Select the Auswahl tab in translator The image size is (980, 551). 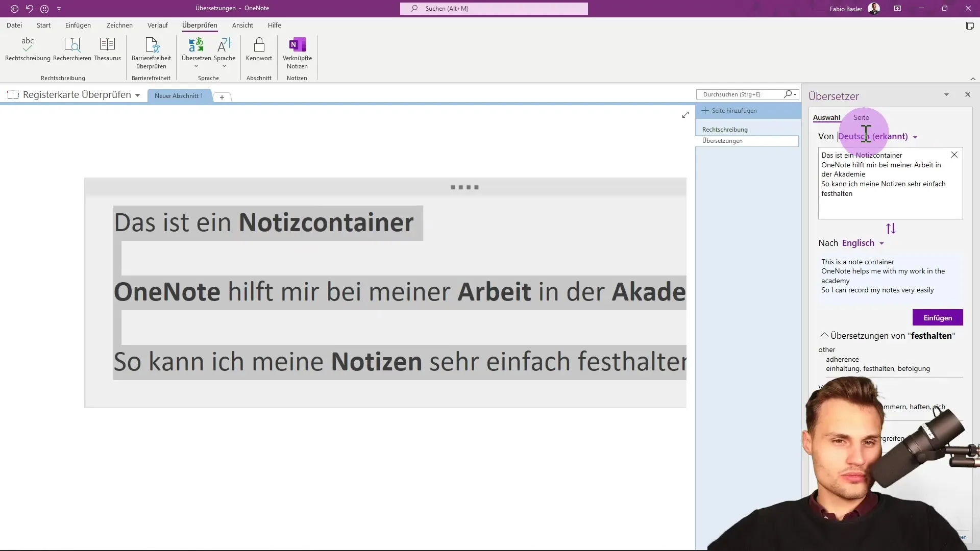pyautogui.click(x=826, y=118)
